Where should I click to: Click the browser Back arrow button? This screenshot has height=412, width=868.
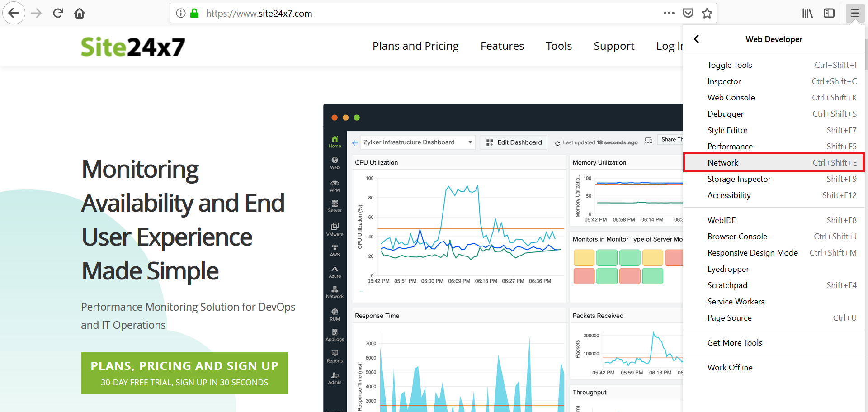(x=14, y=13)
